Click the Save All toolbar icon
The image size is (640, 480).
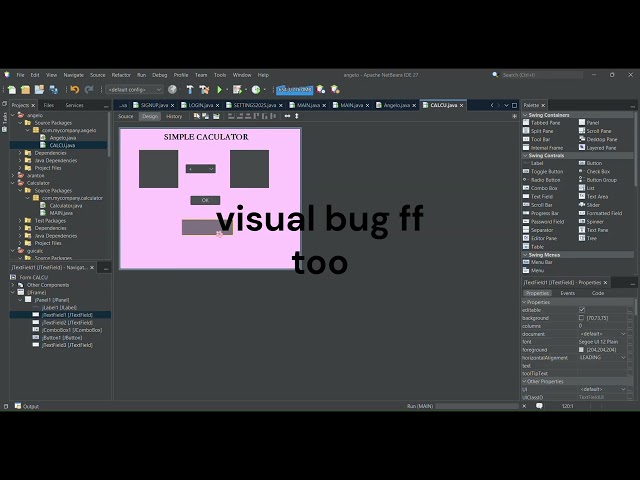(x=53, y=89)
